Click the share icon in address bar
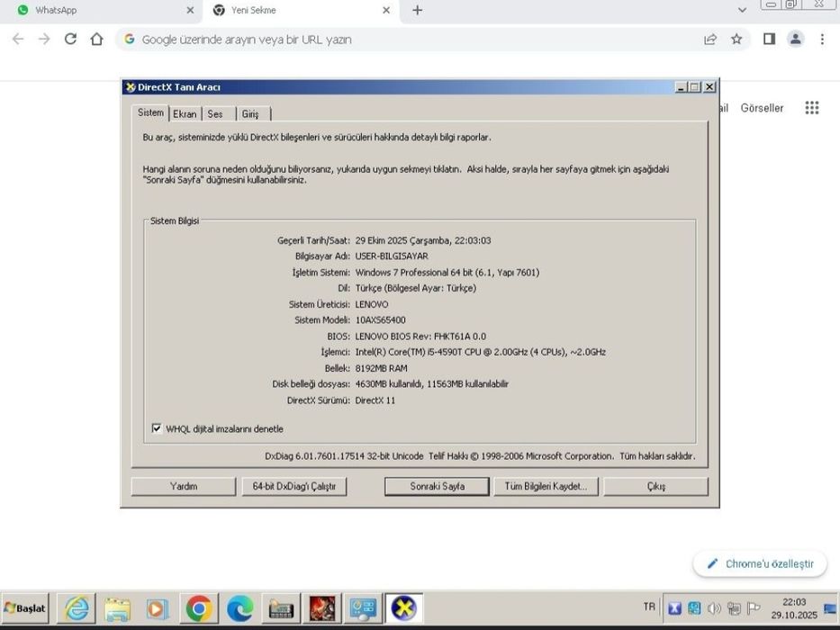Screen dimensions: 840x630 [x=710, y=39]
